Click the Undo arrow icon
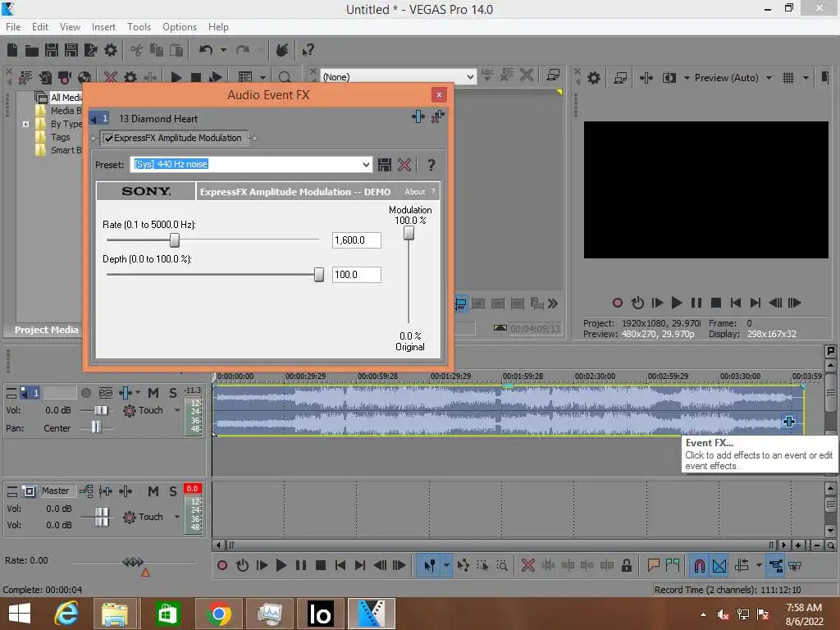This screenshot has height=630, width=840. (206, 50)
